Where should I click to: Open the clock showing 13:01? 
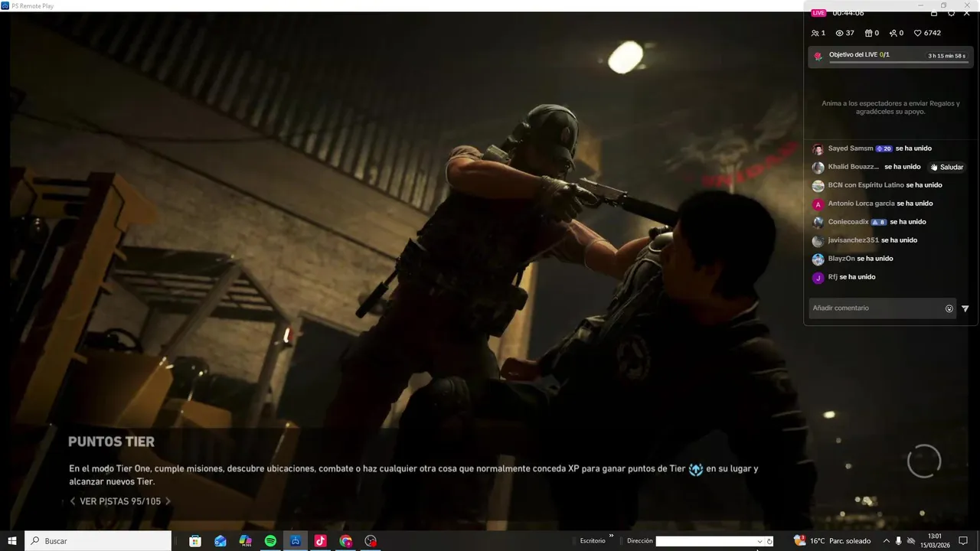935,541
